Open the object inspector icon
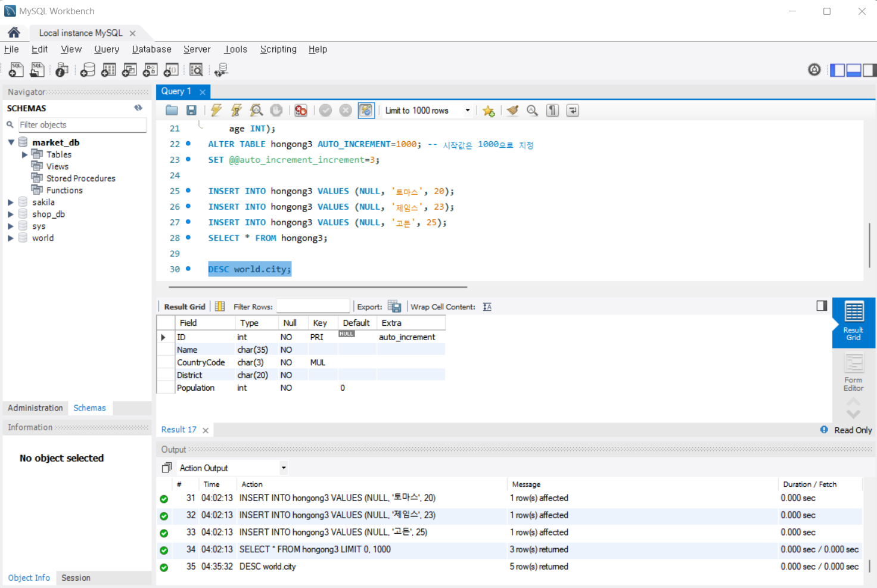The height and width of the screenshot is (588, 877). pos(61,70)
